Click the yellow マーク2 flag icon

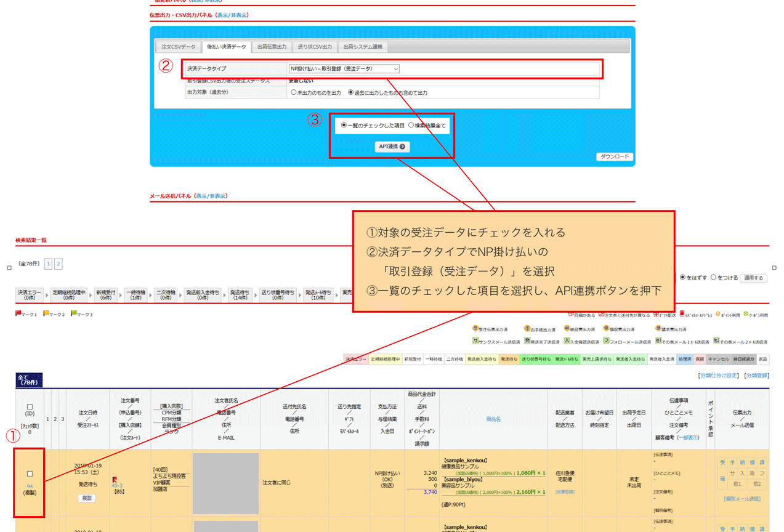[x=46, y=314]
